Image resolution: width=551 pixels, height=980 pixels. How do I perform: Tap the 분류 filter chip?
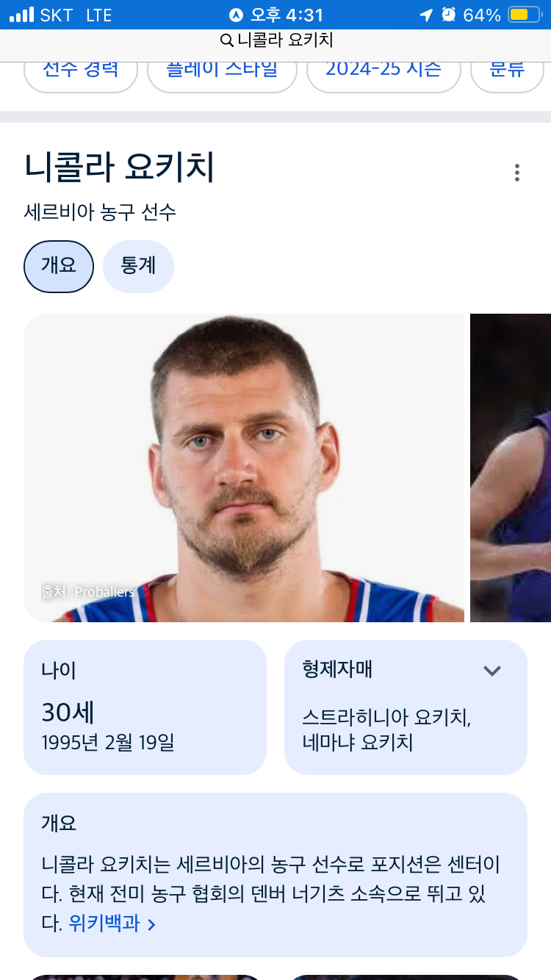(x=507, y=72)
